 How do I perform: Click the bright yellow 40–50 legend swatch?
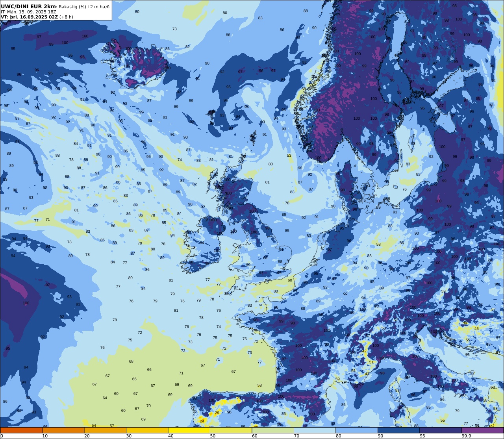pos(189,430)
